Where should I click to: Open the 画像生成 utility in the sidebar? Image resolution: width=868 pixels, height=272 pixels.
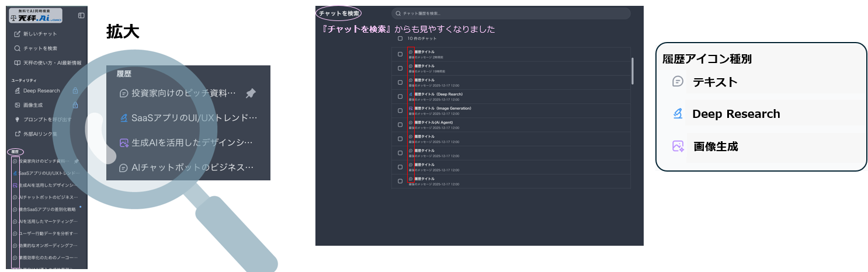pyautogui.click(x=29, y=105)
